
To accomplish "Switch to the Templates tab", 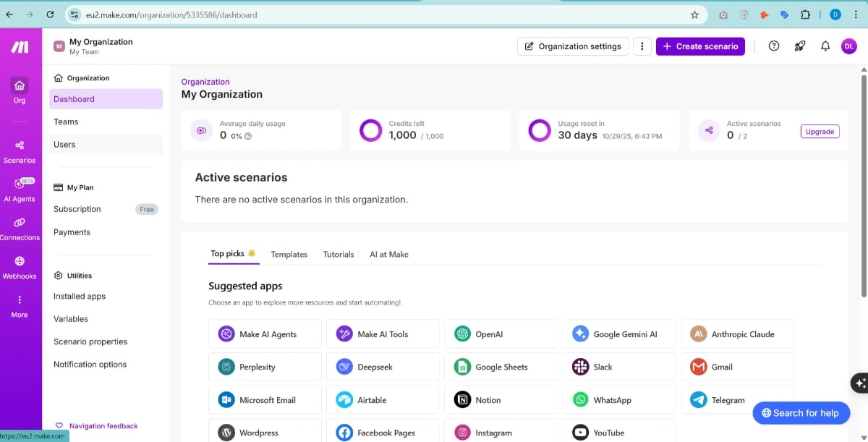I will point(289,254).
